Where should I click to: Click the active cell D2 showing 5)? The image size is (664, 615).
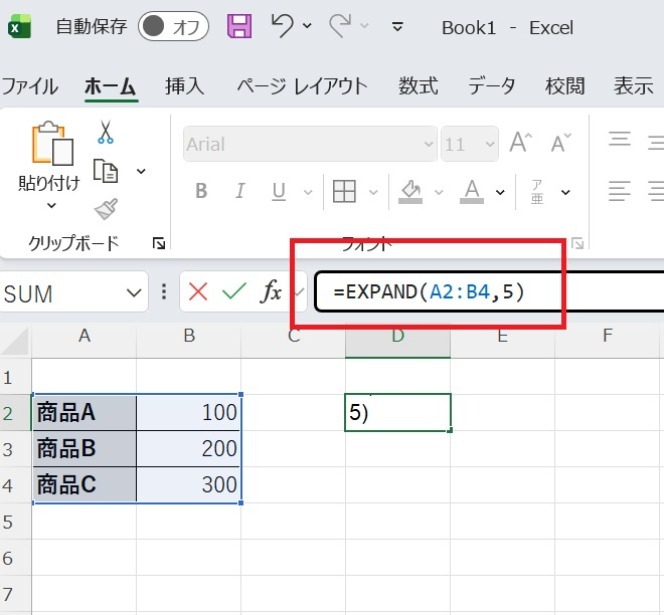pos(398,412)
